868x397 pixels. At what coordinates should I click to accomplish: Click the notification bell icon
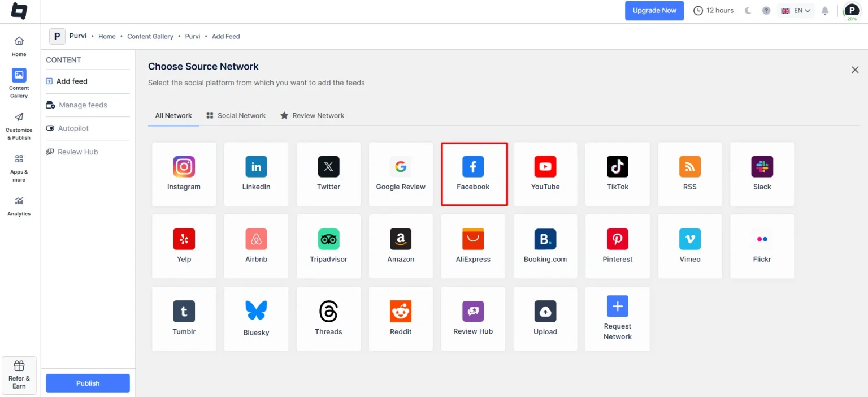(824, 11)
